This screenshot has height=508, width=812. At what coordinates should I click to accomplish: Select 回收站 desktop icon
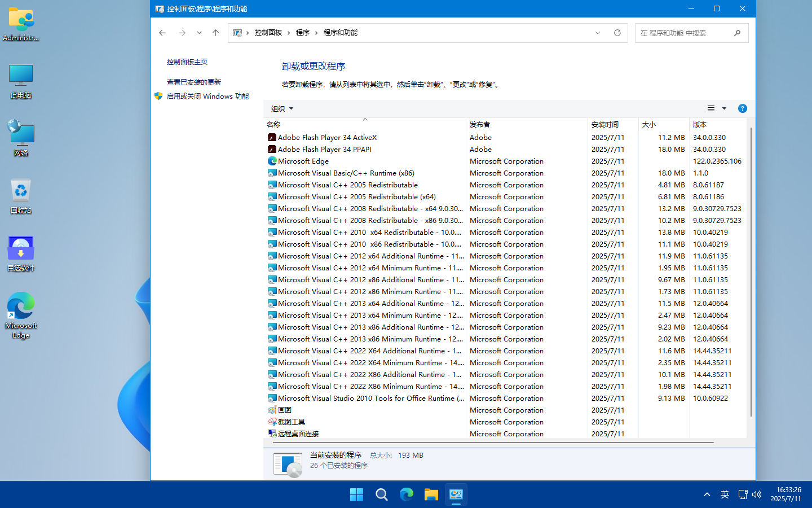(x=21, y=196)
